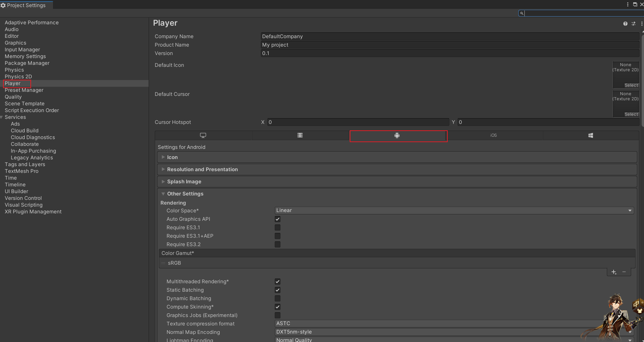Enable Require ES3.2 checkbox
The height and width of the screenshot is (342, 644).
tap(277, 244)
